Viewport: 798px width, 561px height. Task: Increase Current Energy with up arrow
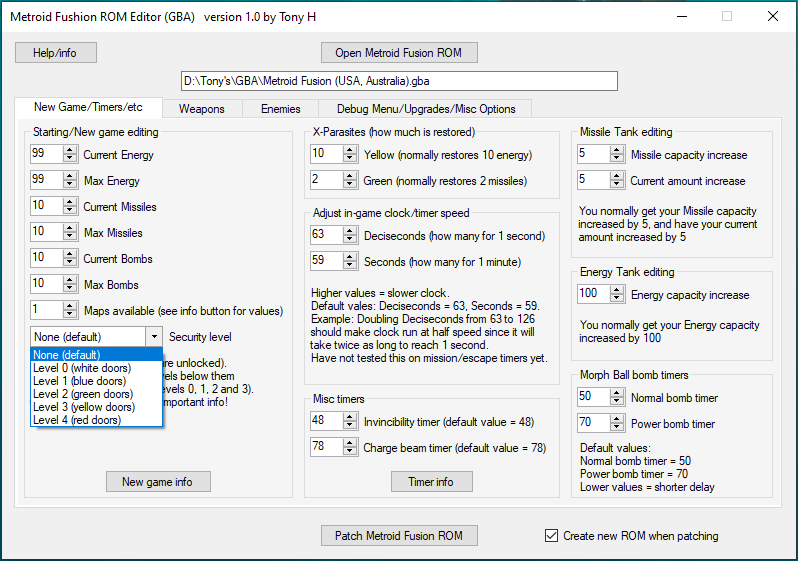70,151
